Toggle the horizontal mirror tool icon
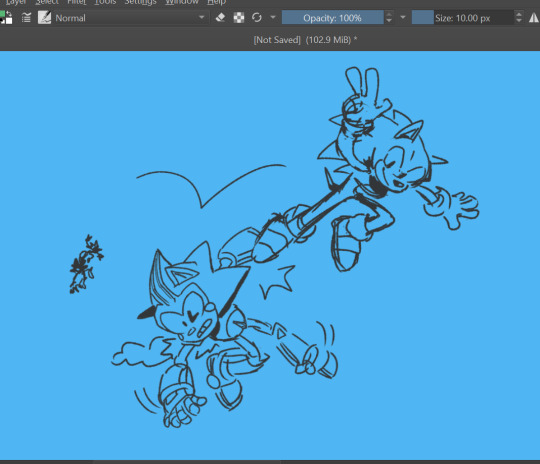 [534, 18]
